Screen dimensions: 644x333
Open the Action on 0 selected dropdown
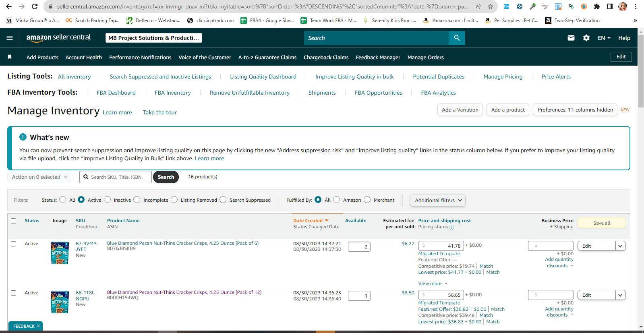[x=39, y=177]
